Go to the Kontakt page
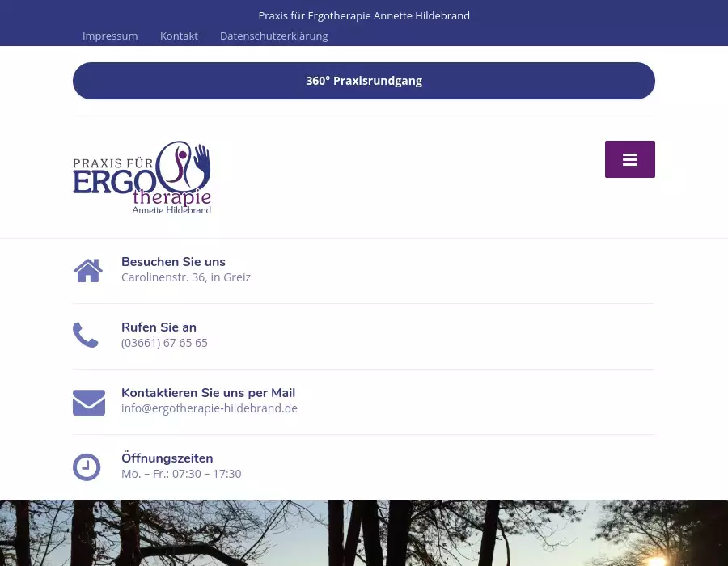The image size is (728, 566). [x=179, y=36]
